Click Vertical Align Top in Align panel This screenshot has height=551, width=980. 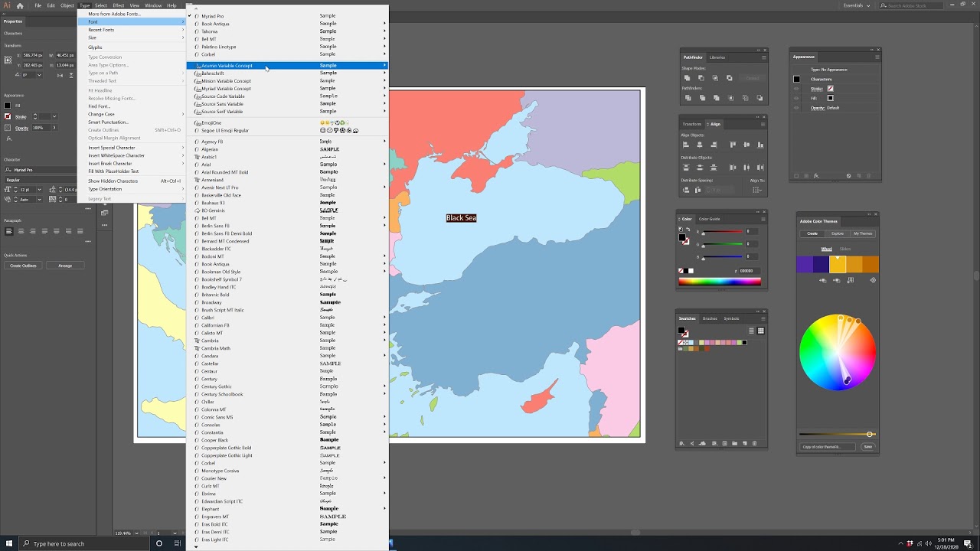pos(733,145)
